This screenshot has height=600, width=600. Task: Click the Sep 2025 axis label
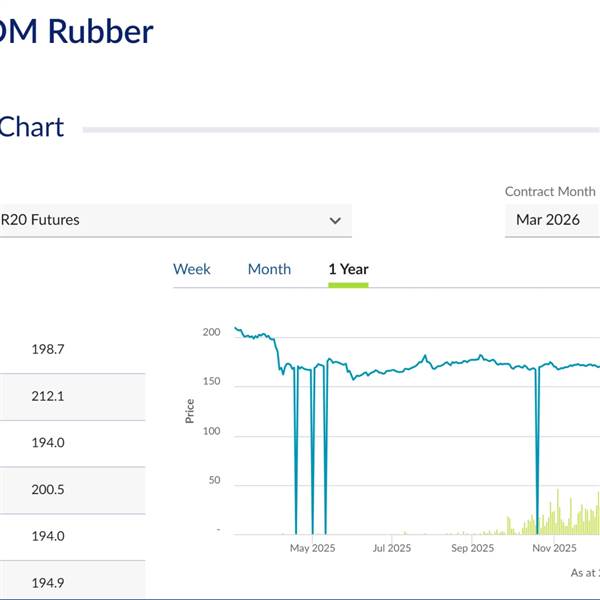[x=473, y=548]
